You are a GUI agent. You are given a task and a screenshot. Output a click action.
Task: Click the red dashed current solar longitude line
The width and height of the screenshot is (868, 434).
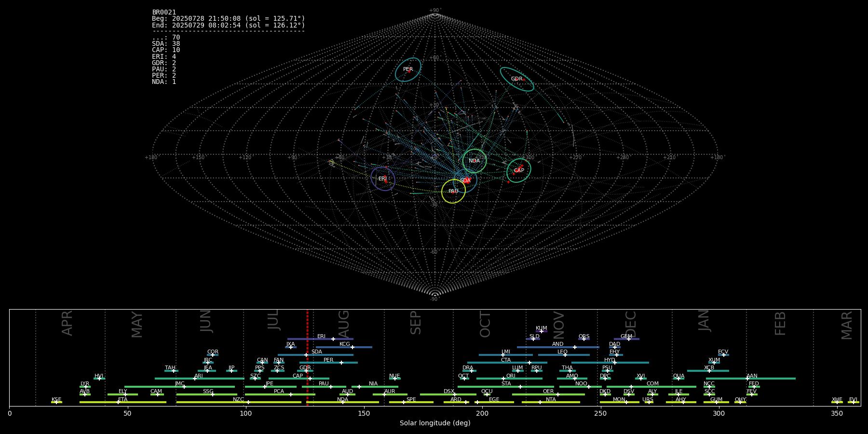307,357
